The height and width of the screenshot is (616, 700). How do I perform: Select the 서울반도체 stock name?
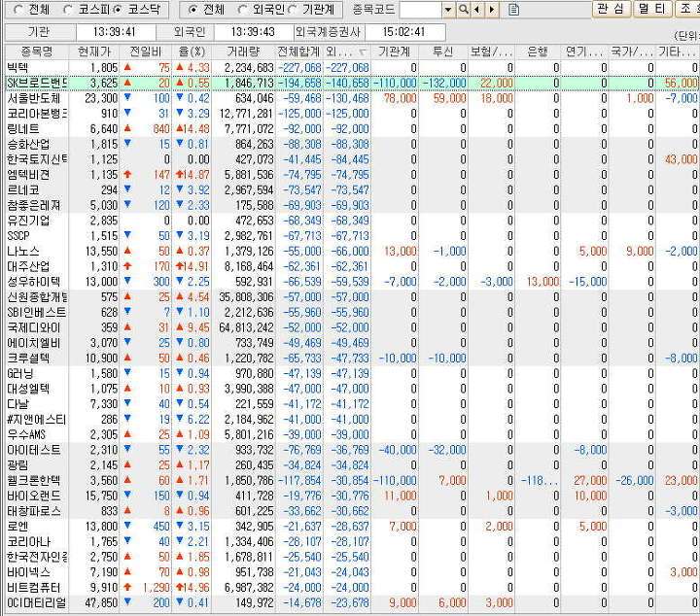pyautogui.click(x=33, y=98)
